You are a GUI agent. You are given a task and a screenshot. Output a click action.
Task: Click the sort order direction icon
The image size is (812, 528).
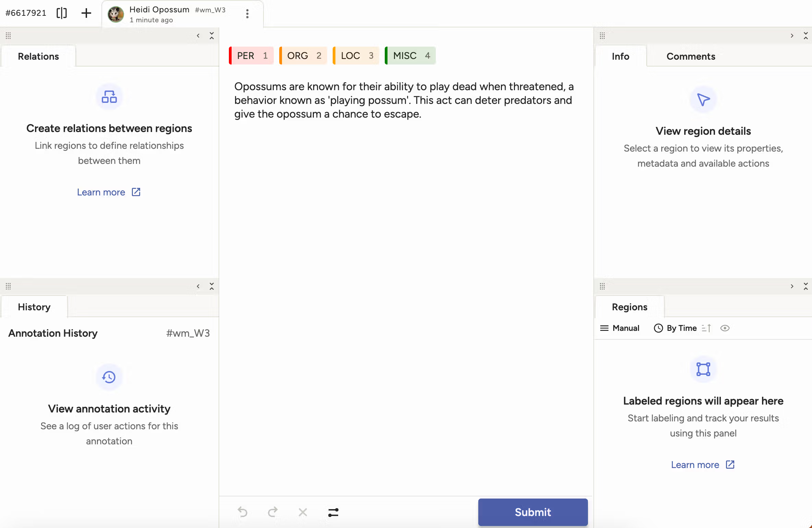point(706,328)
